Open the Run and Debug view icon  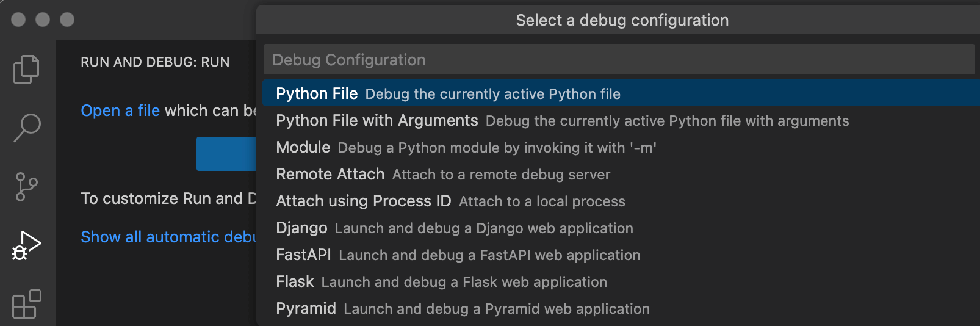coord(27,245)
